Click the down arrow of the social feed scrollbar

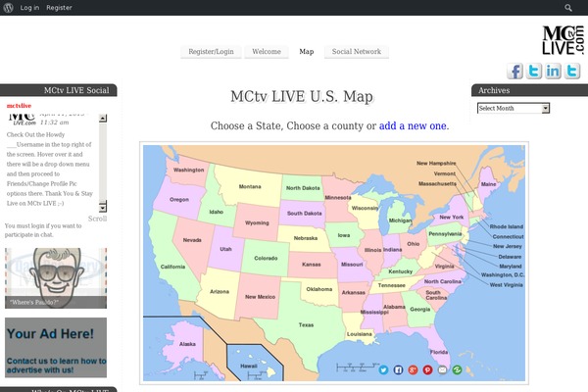coord(103,207)
